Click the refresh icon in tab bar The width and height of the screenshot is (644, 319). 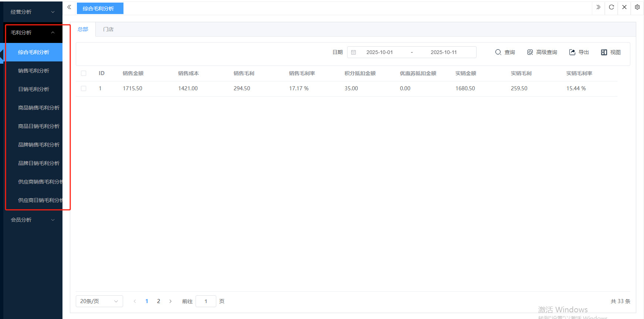(x=611, y=7)
